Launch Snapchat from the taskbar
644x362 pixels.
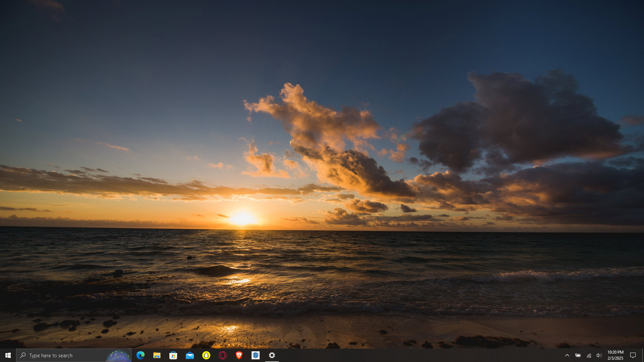tap(206, 355)
